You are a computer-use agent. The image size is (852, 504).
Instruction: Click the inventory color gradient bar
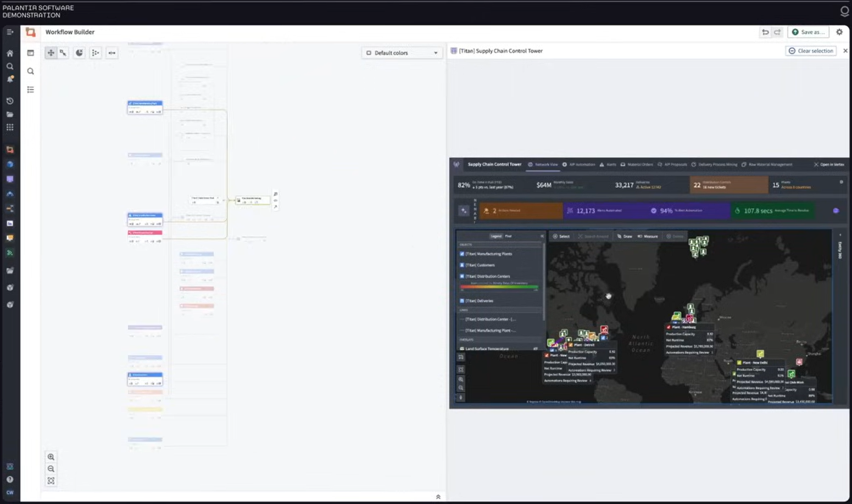click(x=499, y=287)
